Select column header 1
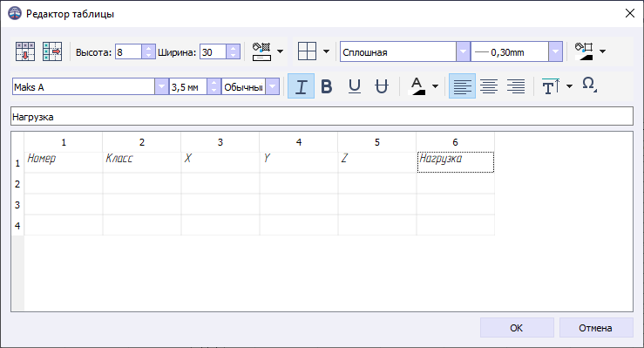Image resolution: width=644 pixels, height=348 pixels. [64, 142]
